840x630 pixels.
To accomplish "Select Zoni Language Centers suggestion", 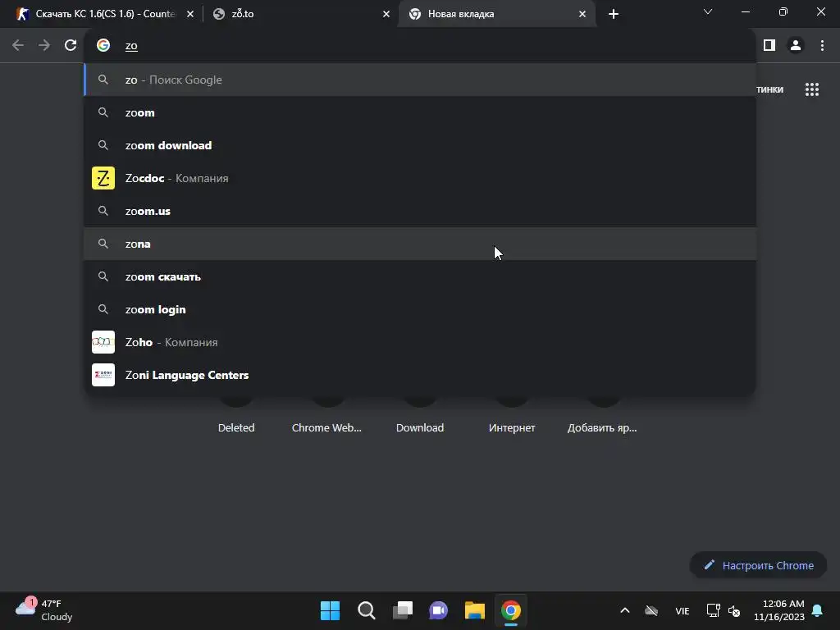I will (420, 375).
